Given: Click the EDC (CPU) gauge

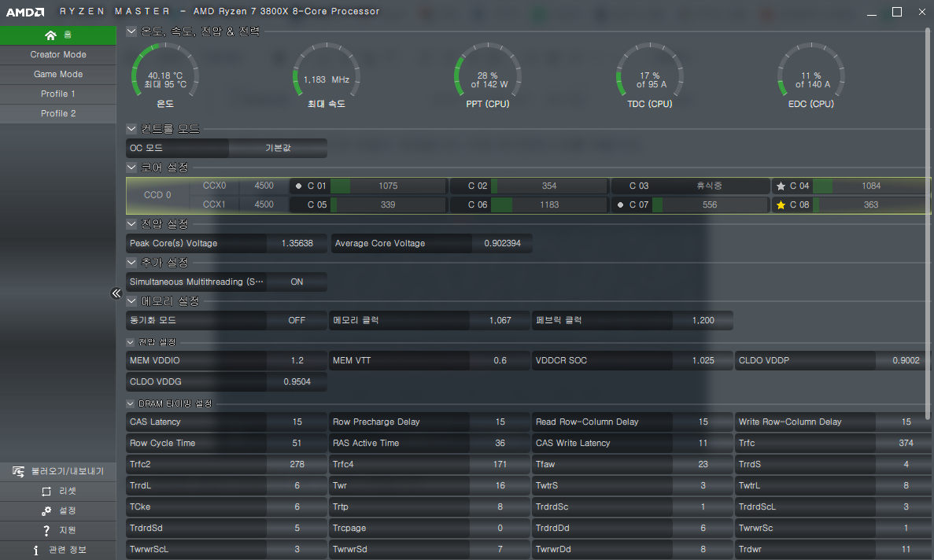Looking at the screenshot, I should pyautogui.click(x=811, y=76).
